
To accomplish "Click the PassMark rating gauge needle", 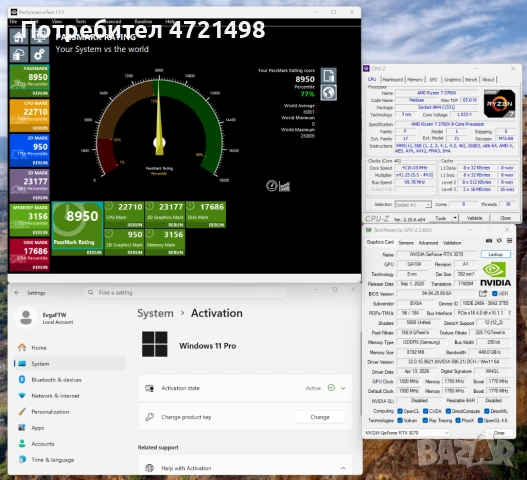I will [159, 118].
